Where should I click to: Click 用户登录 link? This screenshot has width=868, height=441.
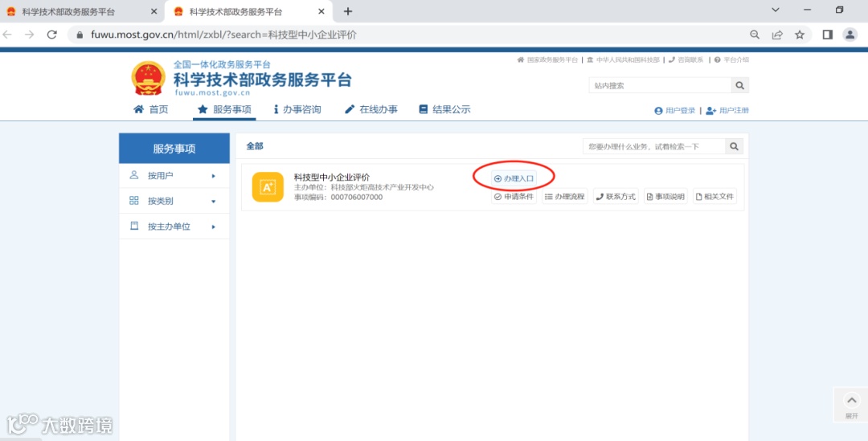click(x=675, y=111)
